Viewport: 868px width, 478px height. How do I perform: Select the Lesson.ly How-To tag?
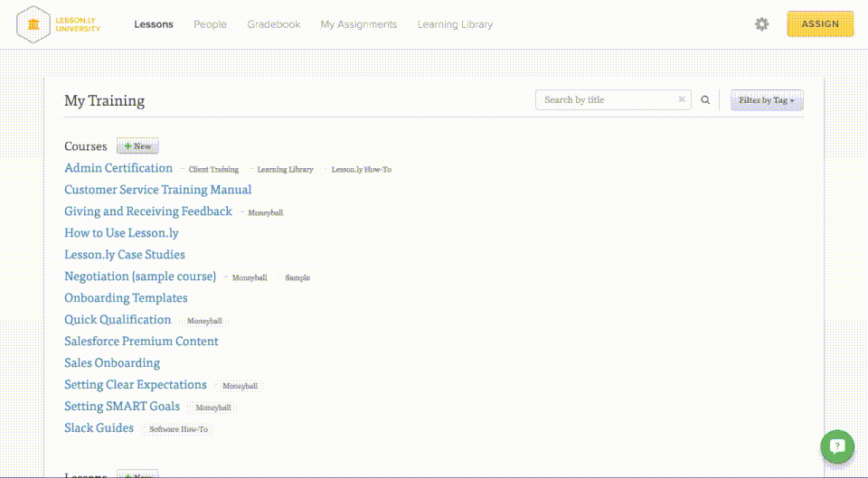(x=361, y=169)
